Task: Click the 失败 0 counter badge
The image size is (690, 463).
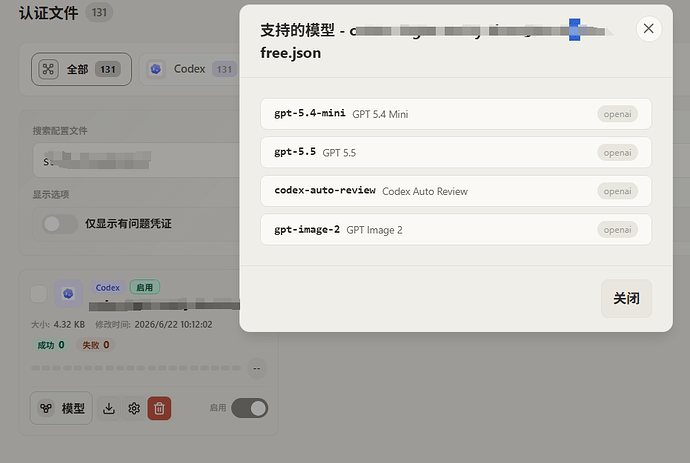Action: click(x=96, y=345)
